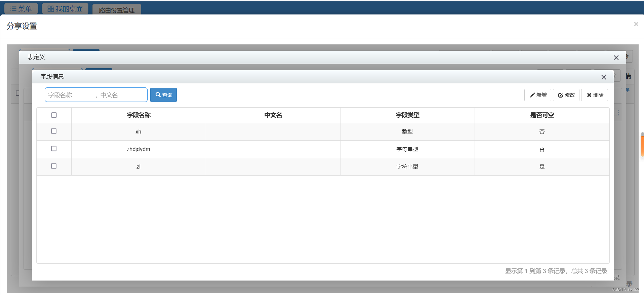This screenshot has height=295, width=644.
Task: Close the 表定义 dialog
Action: (x=616, y=58)
